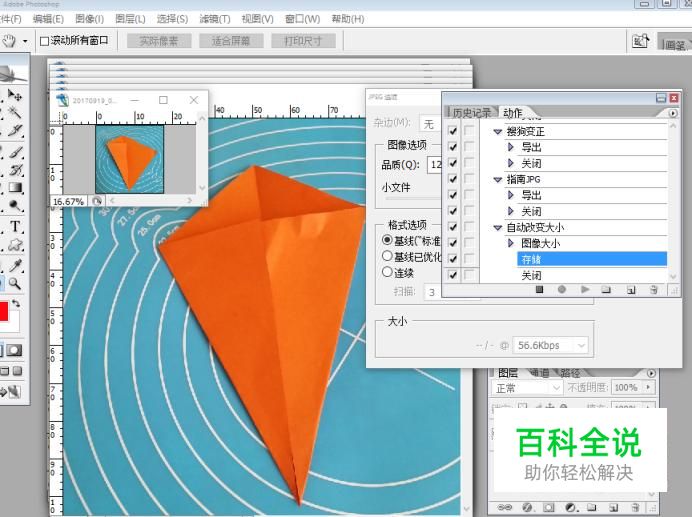Begin recording in Actions panel
The width and height of the screenshot is (692, 517).
(x=561, y=290)
